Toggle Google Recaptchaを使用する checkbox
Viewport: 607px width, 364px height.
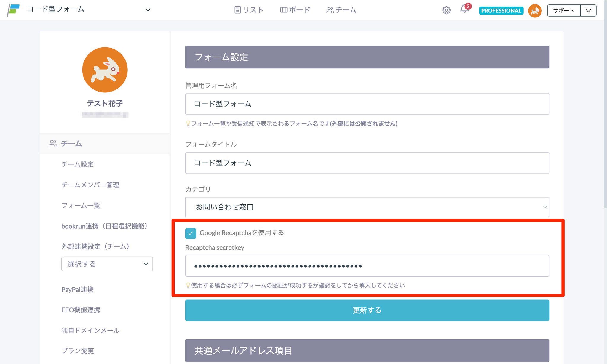pyautogui.click(x=191, y=233)
